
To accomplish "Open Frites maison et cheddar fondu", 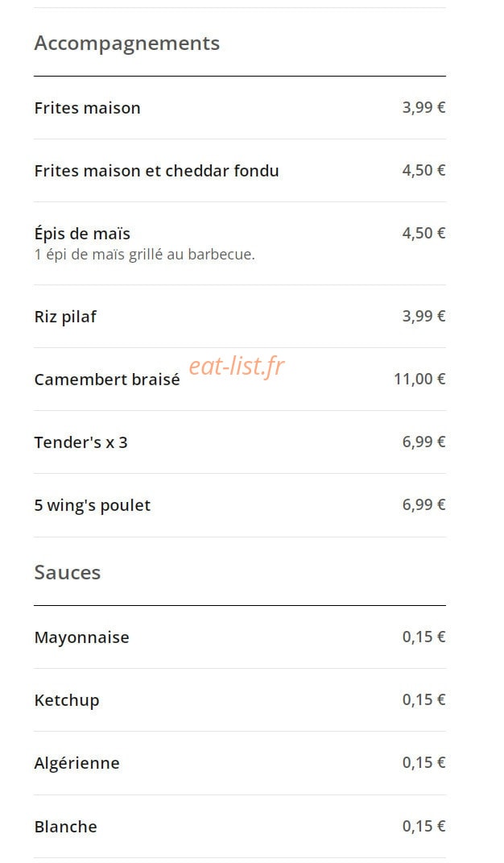I will [156, 171].
